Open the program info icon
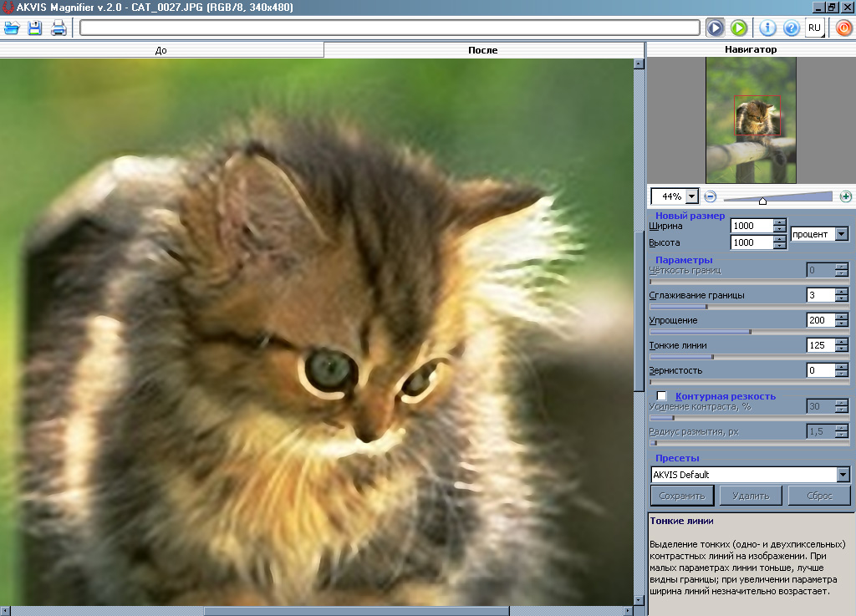The image size is (856, 616). click(767, 28)
